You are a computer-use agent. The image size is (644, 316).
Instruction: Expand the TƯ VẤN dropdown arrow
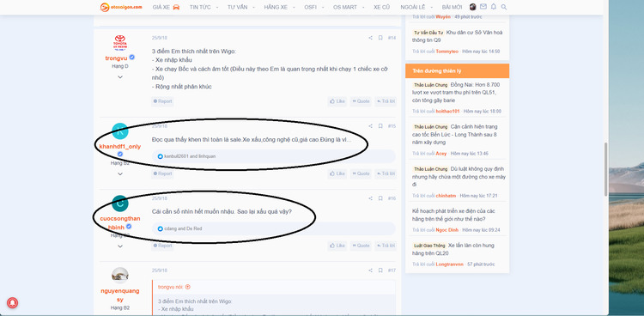pyautogui.click(x=254, y=7)
